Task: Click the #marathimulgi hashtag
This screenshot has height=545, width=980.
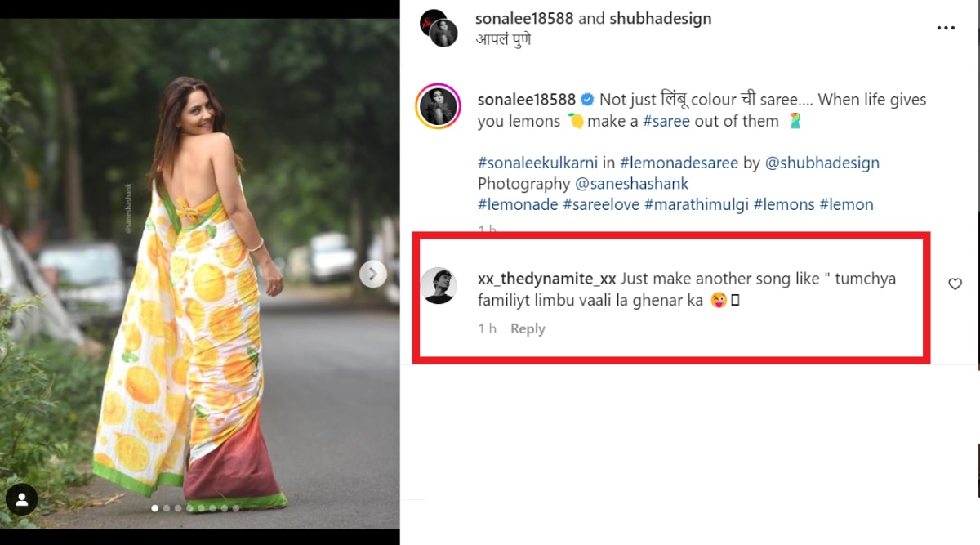Action: [x=698, y=204]
